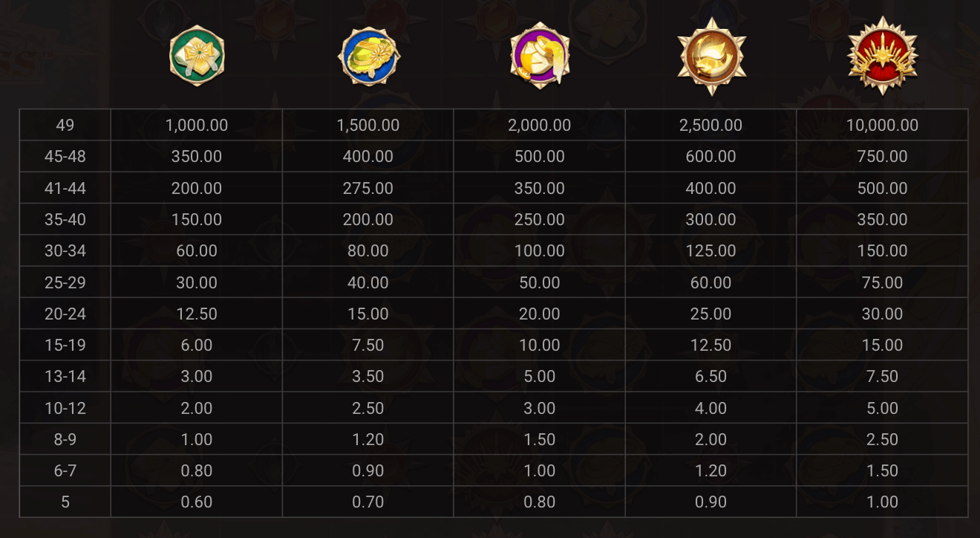The width and height of the screenshot is (980, 538).
Task: Select the 2,500.00 payout value
Action: point(710,126)
